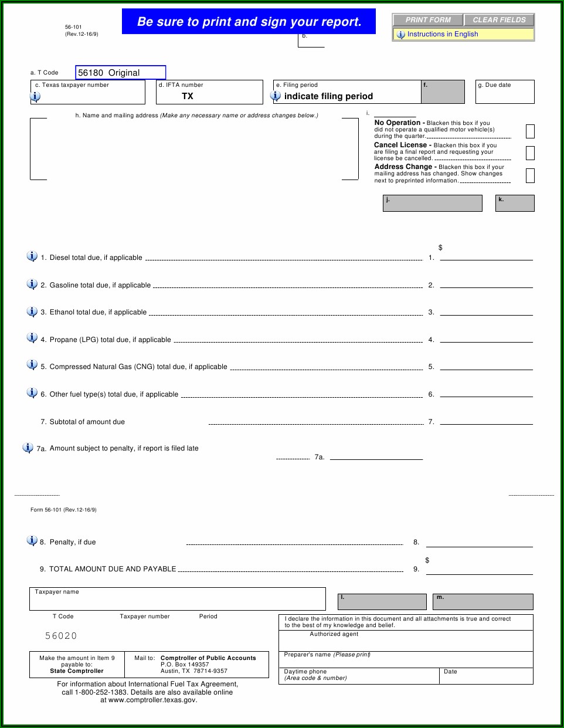Open info icon for Amount subject to penalty
The width and height of the screenshot is (564, 728).
point(28,448)
